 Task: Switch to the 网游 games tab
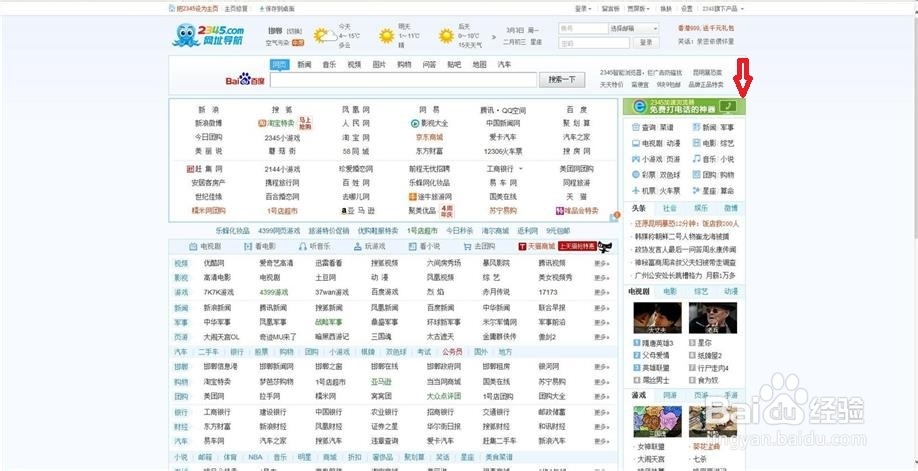click(670, 395)
